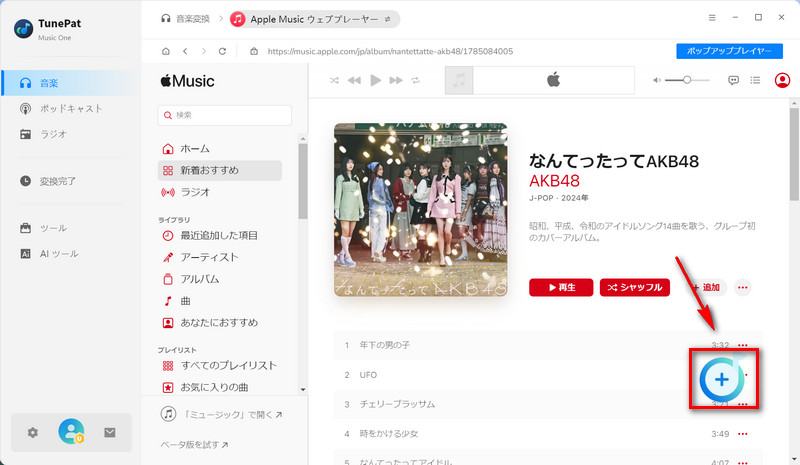Toggle shuffle in the player bar
800x465 pixels.
334,80
